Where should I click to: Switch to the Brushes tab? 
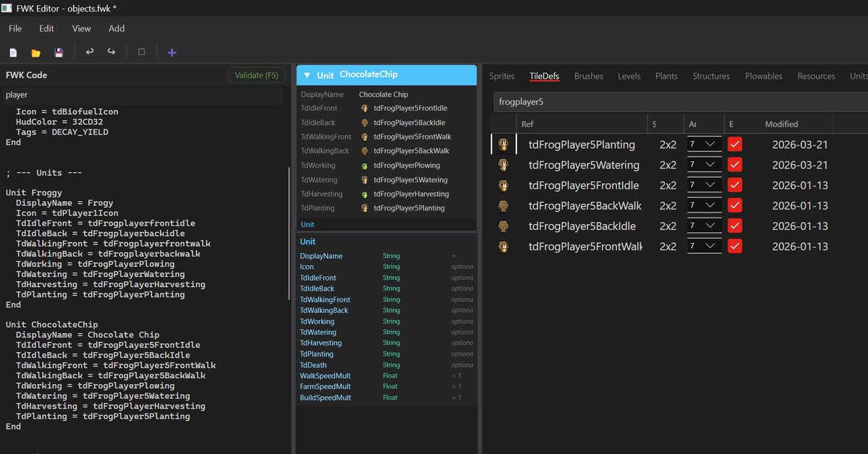click(x=589, y=76)
